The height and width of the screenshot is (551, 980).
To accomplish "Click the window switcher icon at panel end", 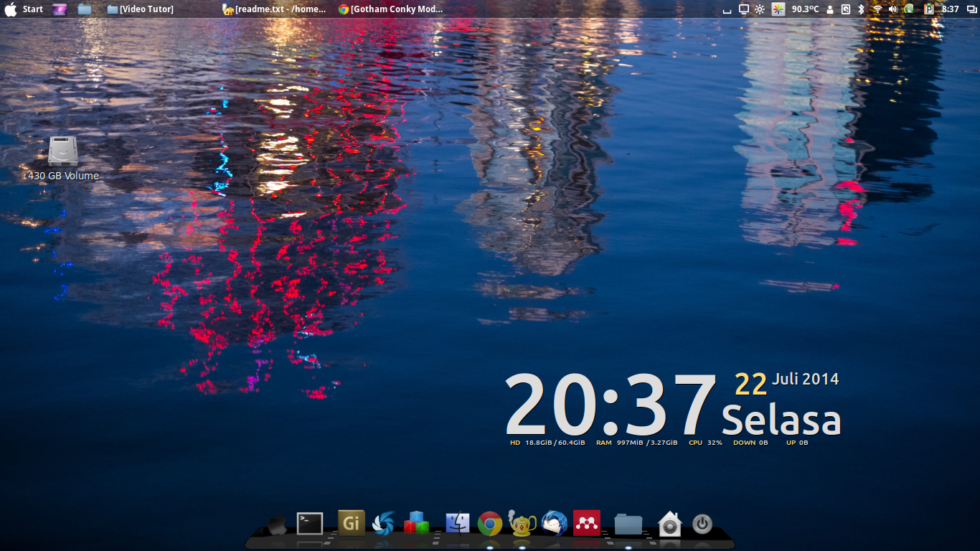I will [971, 9].
